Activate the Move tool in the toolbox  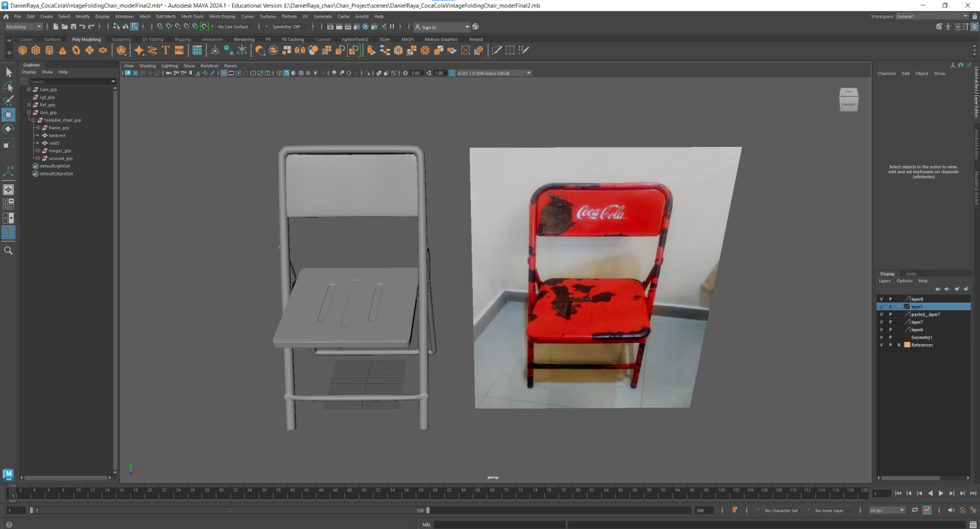pyautogui.click(x=9, y=115)
